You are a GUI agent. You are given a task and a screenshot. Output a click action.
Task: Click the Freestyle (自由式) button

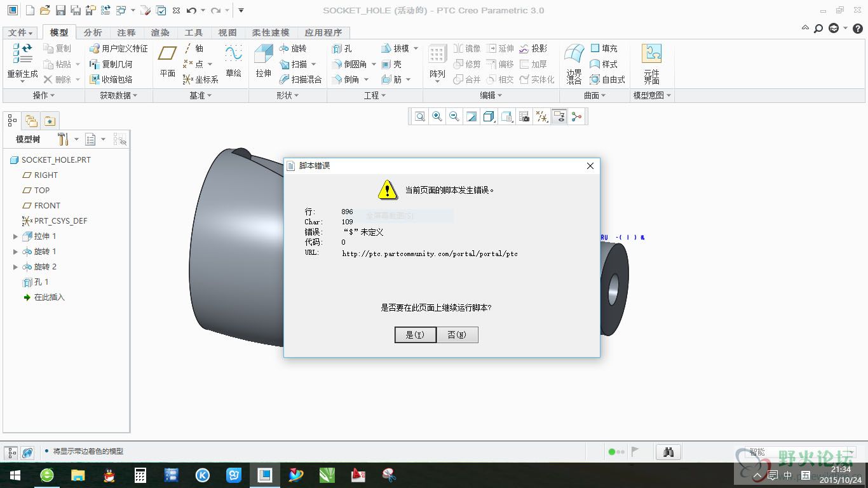tap(607, 79)
